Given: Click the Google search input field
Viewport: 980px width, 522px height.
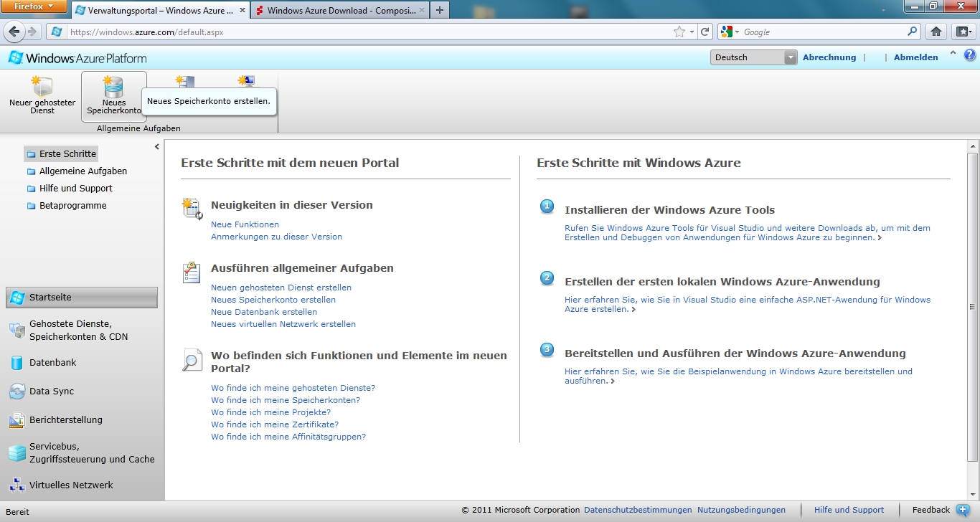Looking at the screenshot, I should pos(821,32).
